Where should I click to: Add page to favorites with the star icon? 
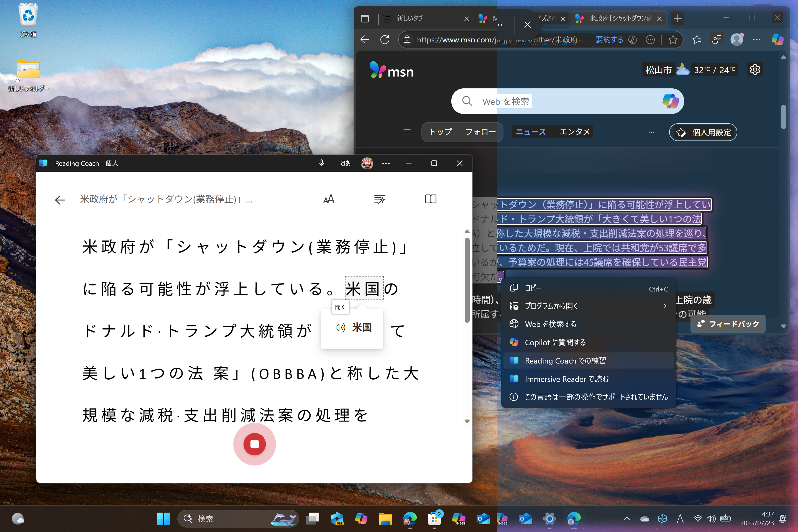(x=672, y=40)
